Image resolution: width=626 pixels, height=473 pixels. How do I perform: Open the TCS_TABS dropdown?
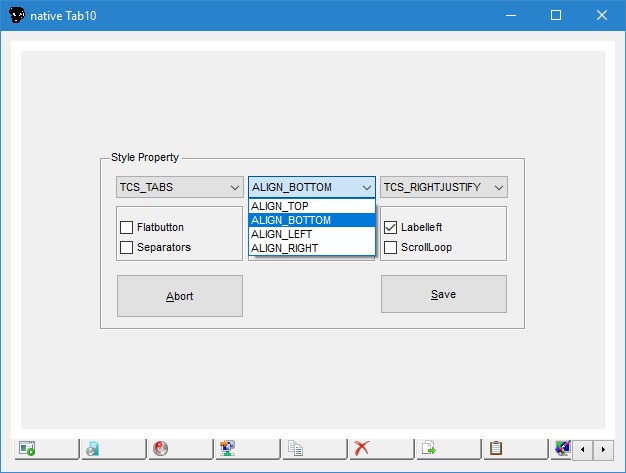[179, 187]
